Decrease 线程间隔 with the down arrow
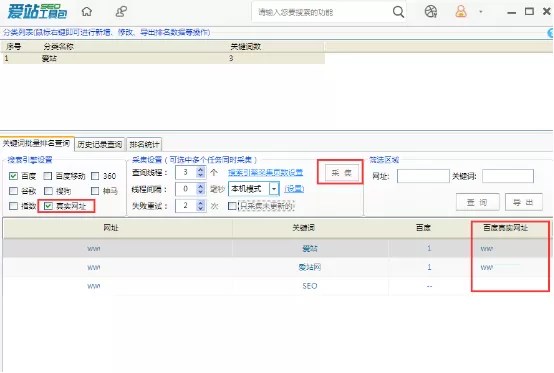Viewport: 554px width, 373px height. pyautogui.click(x=201, y=191)
